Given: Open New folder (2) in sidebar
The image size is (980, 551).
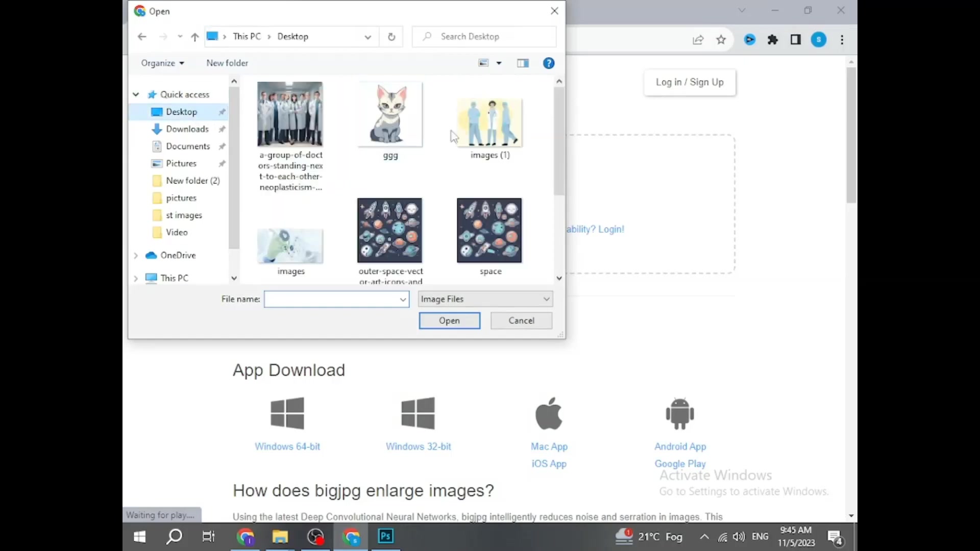Looking at the screenshot, I should click(x=192, y=181).
